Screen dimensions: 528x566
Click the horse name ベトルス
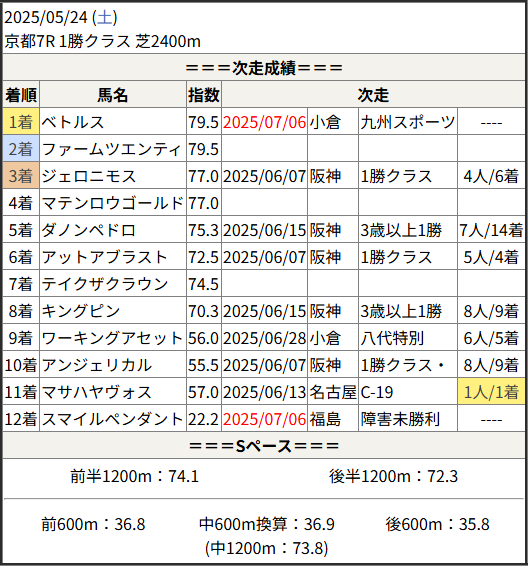[73, 122]
